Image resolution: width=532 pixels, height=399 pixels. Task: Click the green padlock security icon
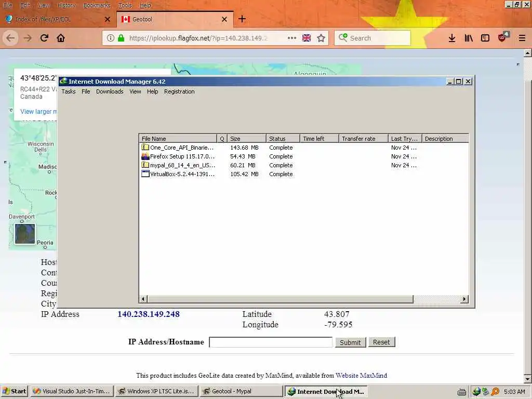121,38
